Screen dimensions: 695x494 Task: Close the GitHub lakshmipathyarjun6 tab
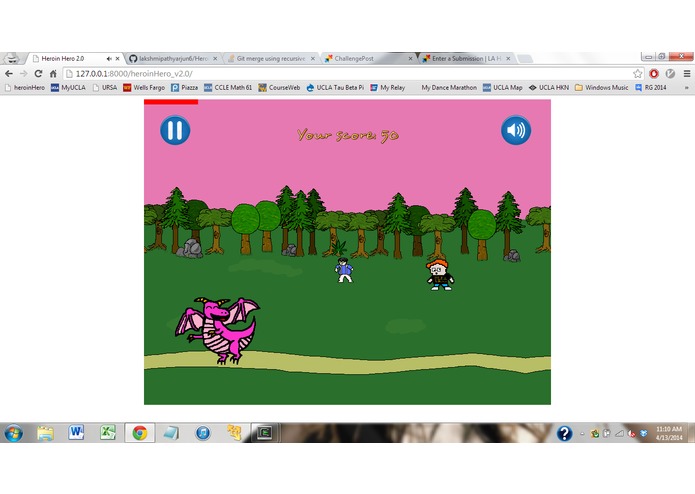tap(215, 58)
